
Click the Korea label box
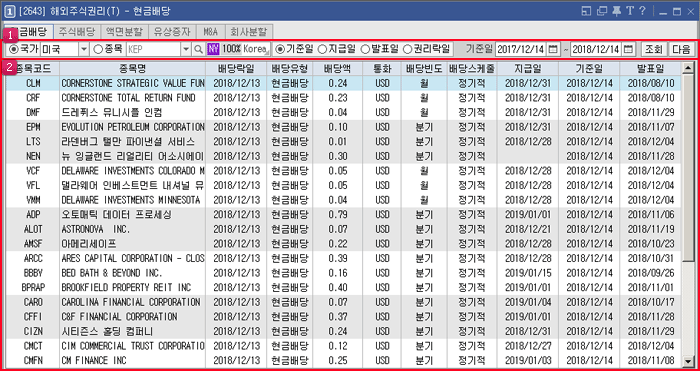(x=256, y=49)
